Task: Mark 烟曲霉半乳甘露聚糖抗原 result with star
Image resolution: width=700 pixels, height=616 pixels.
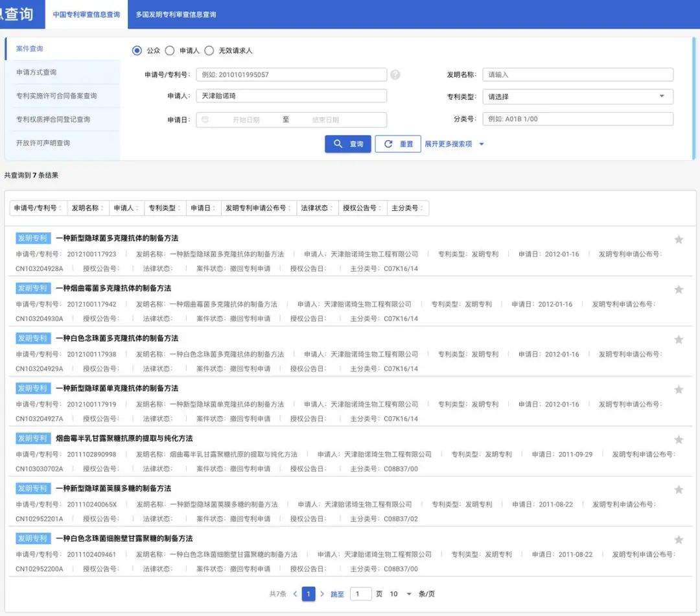Action: [679, 439]
